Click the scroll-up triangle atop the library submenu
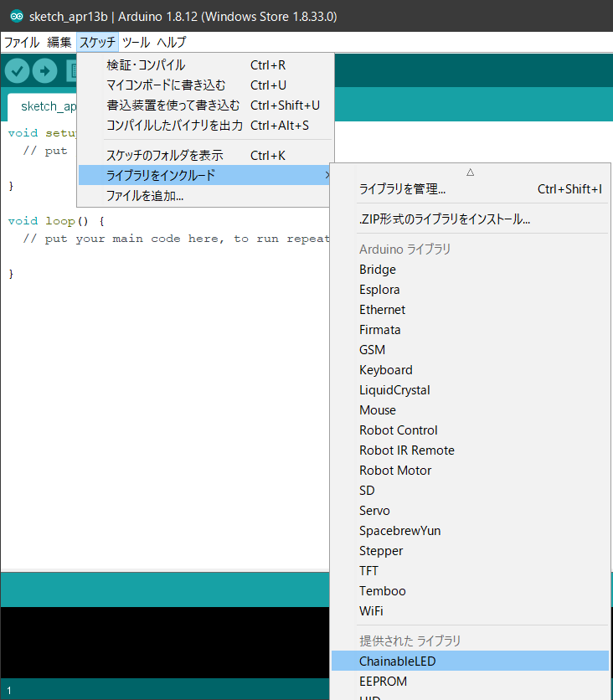The width and height of the screenshot is (613, 700). pos(470,172)
